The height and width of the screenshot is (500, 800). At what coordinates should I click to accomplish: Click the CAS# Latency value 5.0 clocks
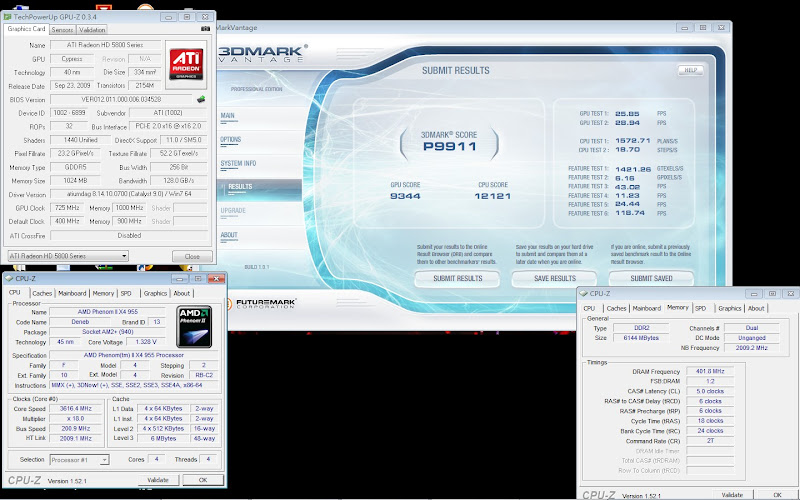point(710,391)
